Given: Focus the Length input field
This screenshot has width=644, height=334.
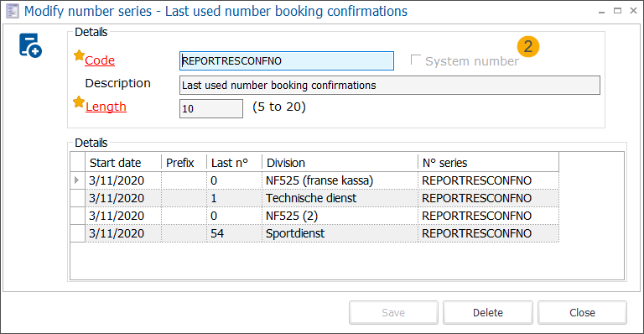Looking at the screenshot, I should pyautogui.click(x=211, y=108).
